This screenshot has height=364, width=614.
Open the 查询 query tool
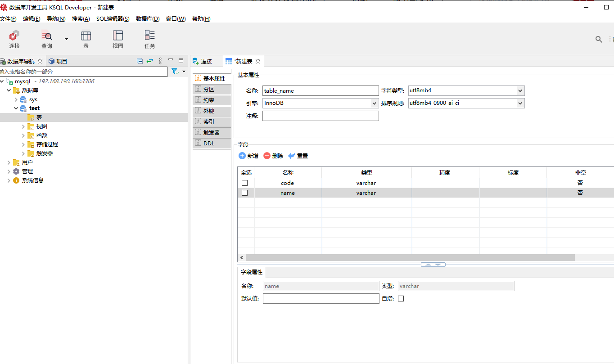tap(47, 39)
